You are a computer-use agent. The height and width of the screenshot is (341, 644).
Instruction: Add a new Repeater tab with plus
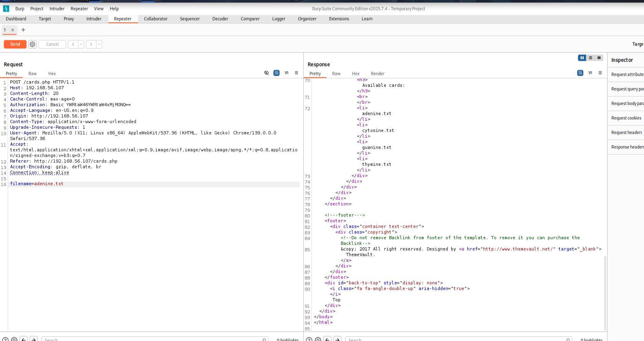coord(23,30)
